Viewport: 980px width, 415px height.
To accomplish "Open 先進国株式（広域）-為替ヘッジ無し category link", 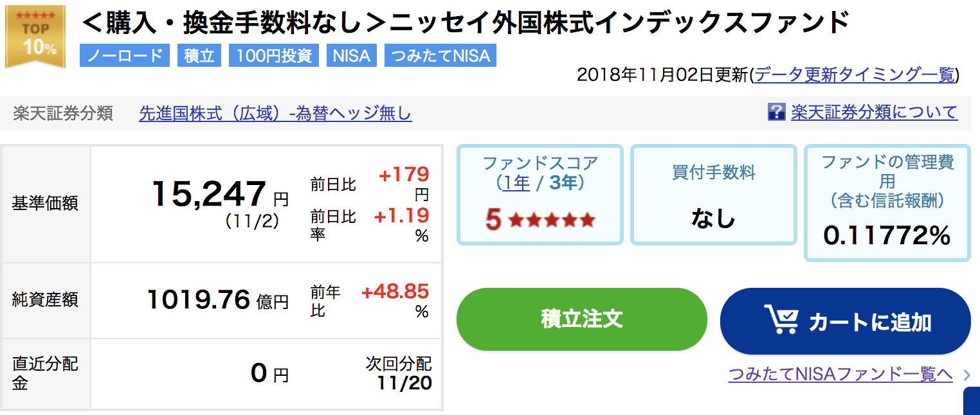I will click(275, 114).
